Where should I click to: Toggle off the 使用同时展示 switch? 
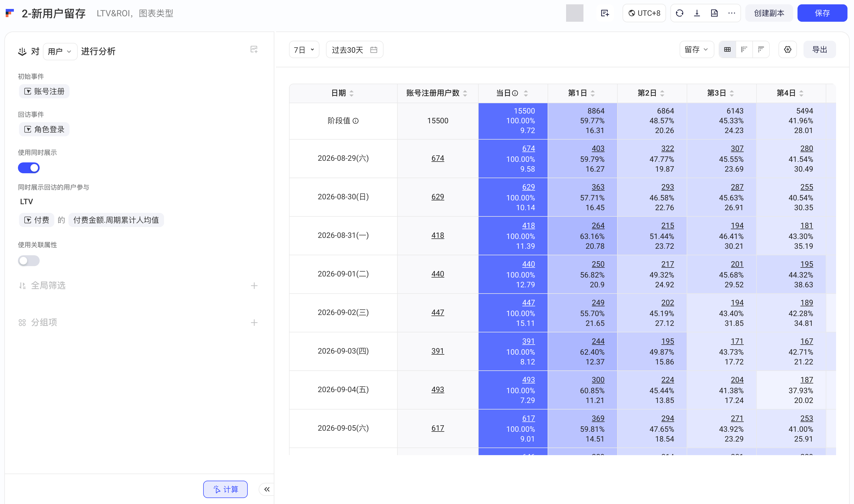pos(29,168)
